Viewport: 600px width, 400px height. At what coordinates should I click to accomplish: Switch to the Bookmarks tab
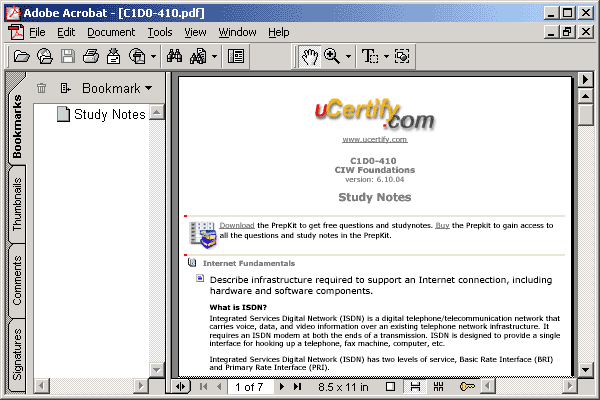pos(17,126)
